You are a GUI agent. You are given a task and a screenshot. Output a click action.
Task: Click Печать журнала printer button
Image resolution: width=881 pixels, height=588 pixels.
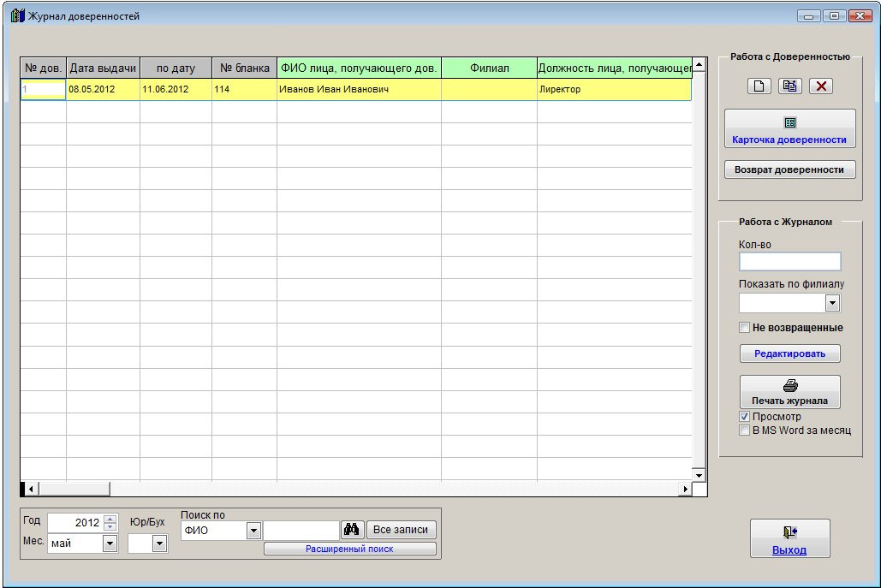(790, 392)
